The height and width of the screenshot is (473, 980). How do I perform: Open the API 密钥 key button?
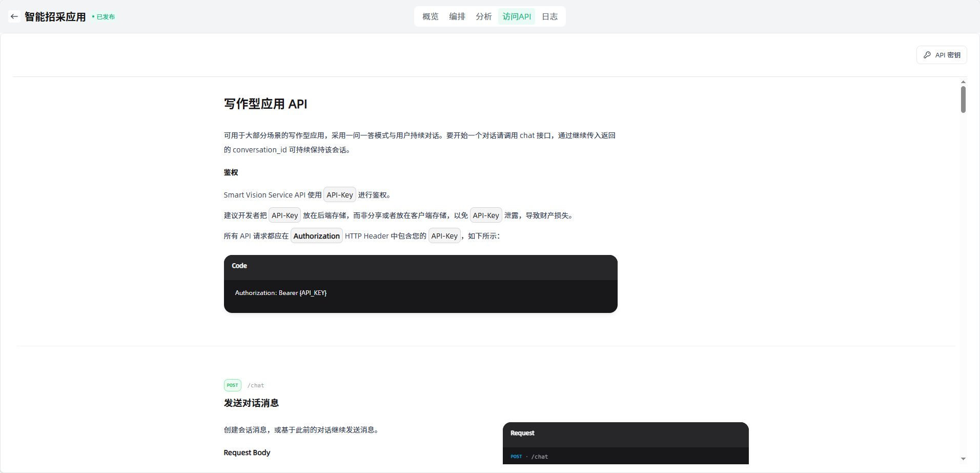pyautogui.click(x=942, y=55)
